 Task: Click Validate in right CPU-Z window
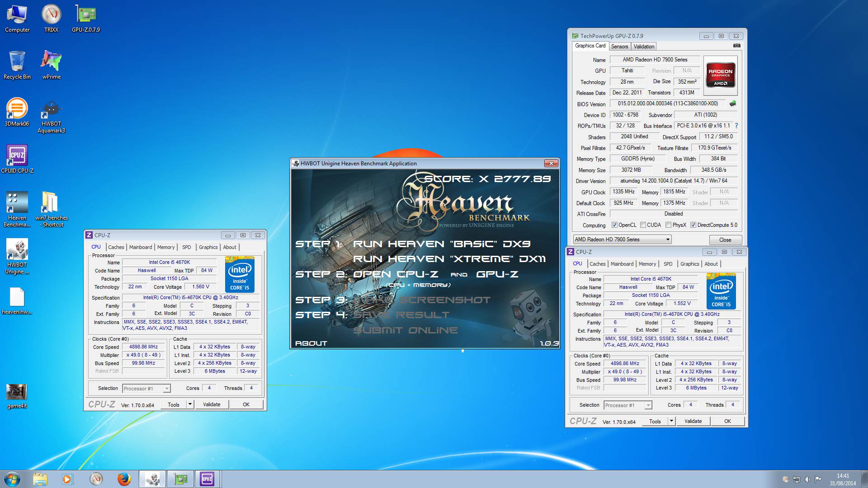click(693, 421)
